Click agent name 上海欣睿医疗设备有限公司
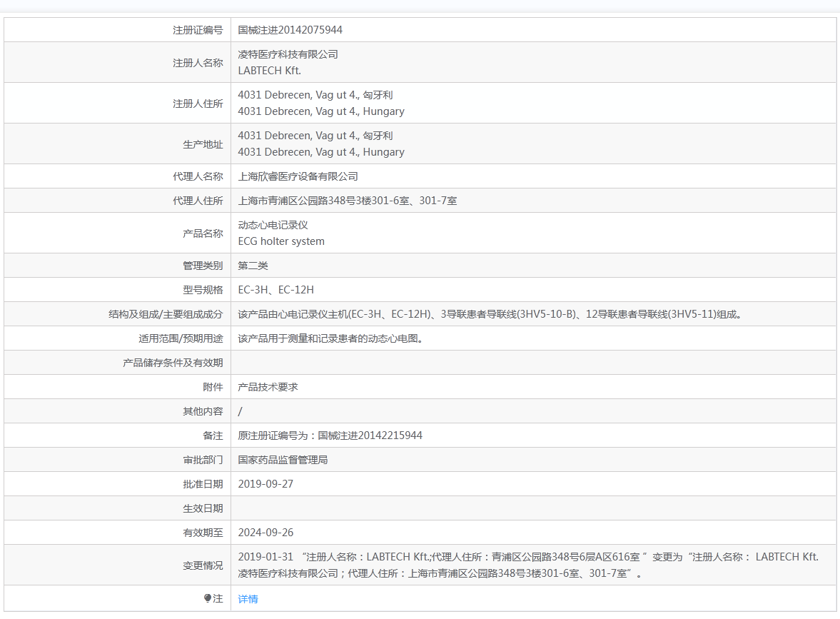The height and width of the screenshot is (619, 840). (x=298, y=176)
